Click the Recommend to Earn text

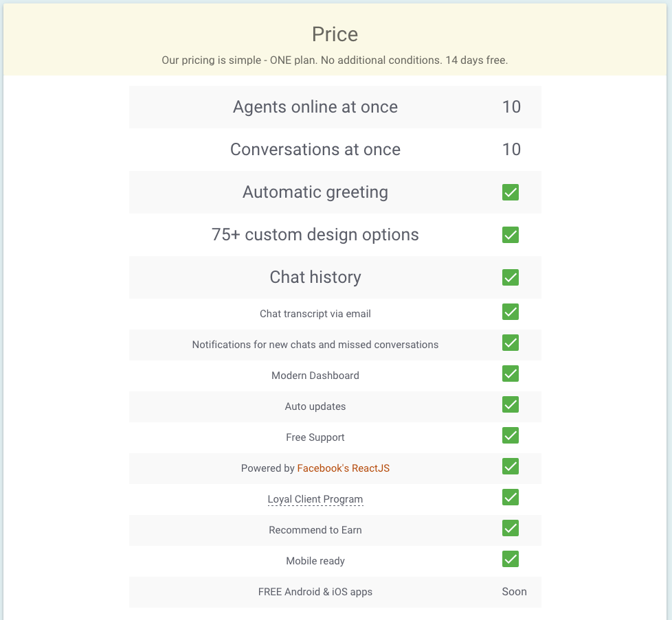point(315,530)
